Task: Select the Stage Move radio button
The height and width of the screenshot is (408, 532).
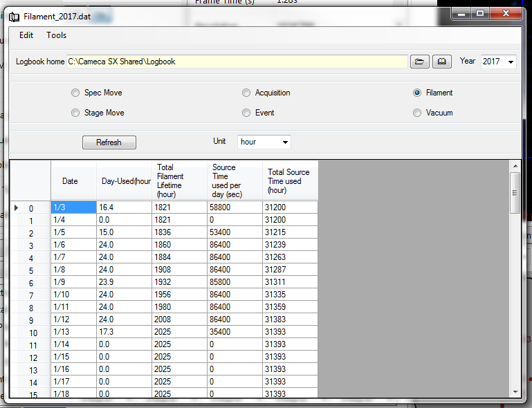Action: coord(75,113)
